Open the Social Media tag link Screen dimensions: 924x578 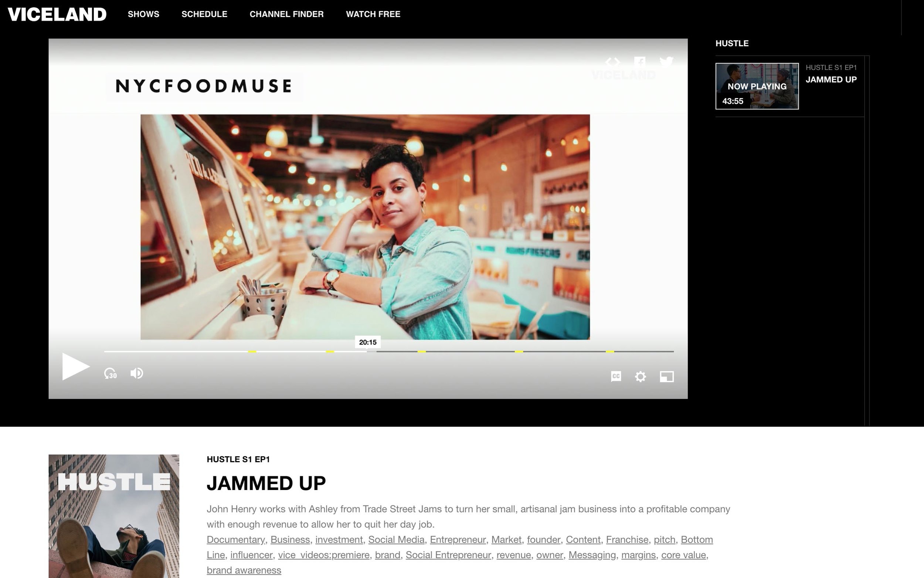(396, 540)
